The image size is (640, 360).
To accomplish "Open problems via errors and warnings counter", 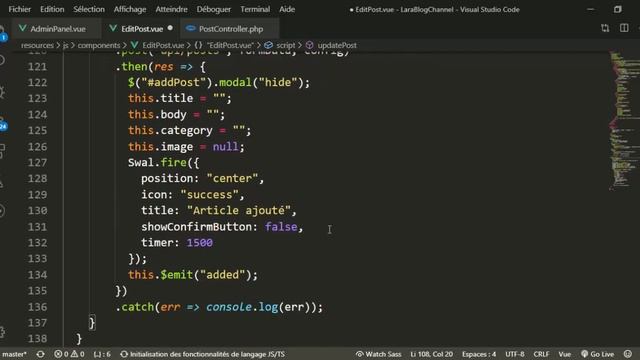I will click(69, 354).
